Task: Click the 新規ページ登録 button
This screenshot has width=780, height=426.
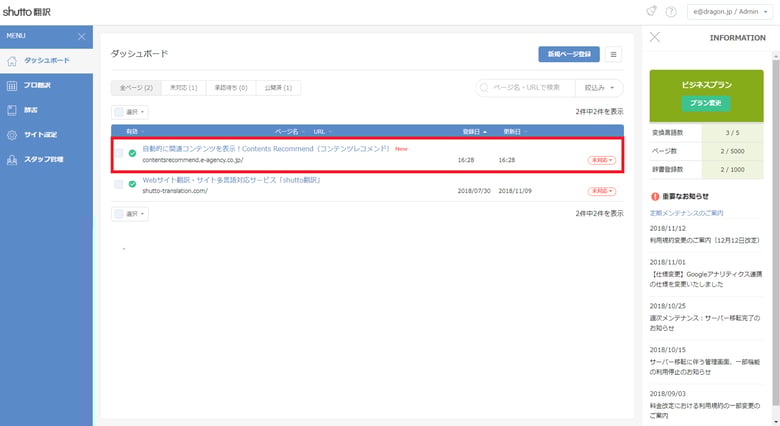Action: pos(569,54)
